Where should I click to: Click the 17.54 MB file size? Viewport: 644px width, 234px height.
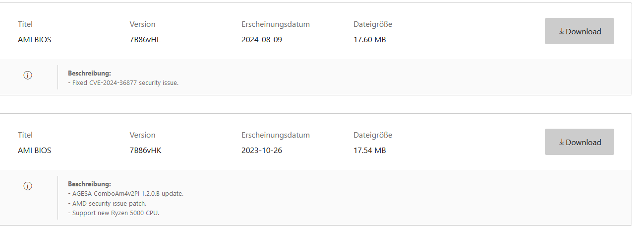[x=369, y=151]
